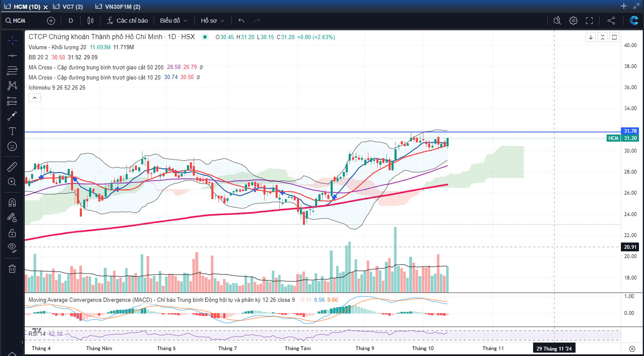Open symbol search for HCM

16,21
